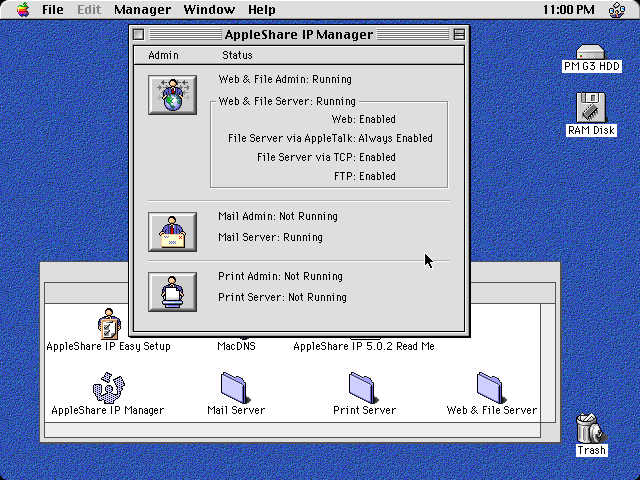This screenshot has height=480, width=640.
Task: Click the 'Print Admin: Not Running' text
Action: click(x=280, y=276)
